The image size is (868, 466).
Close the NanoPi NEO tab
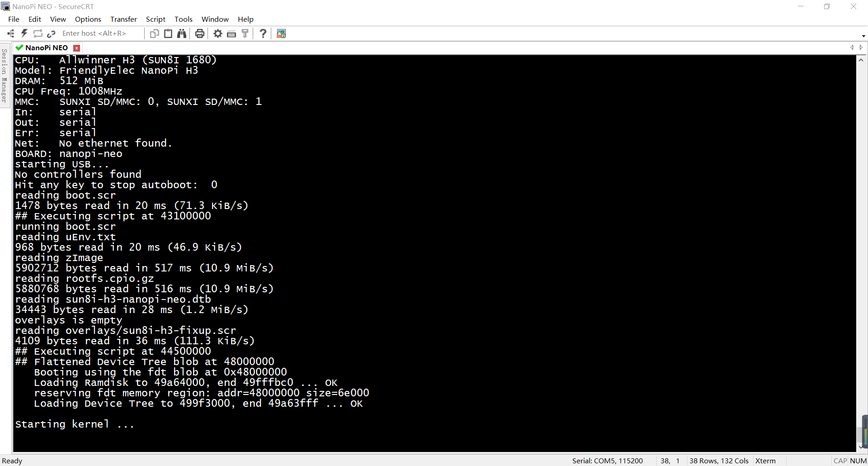tap(76, 48)
